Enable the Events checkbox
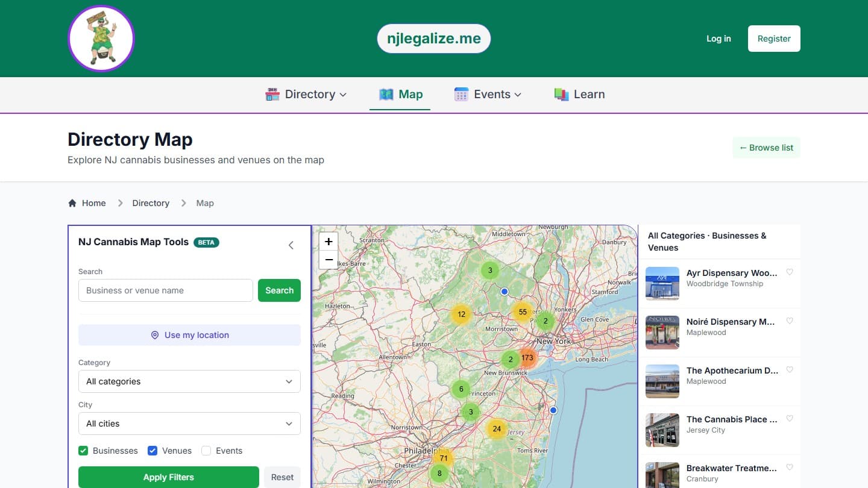This screenshot has height=488, width=868. [206, 451]
